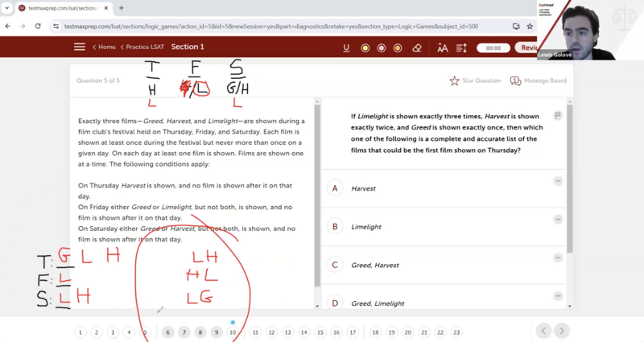Go to the previous question arrow
The image size is (644, 342).
point(543,331)
